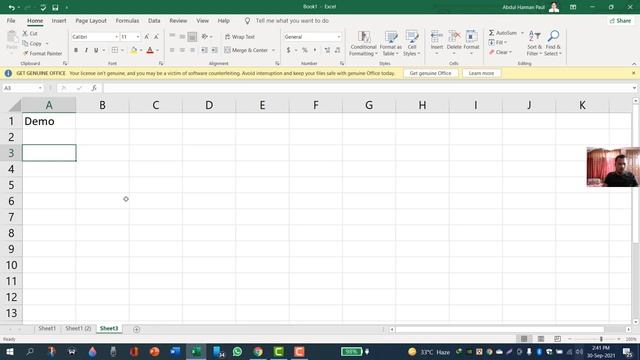Toggle center alignment
Image resolution: width=640 pixels, height=360 pixels.
[182, 50]
